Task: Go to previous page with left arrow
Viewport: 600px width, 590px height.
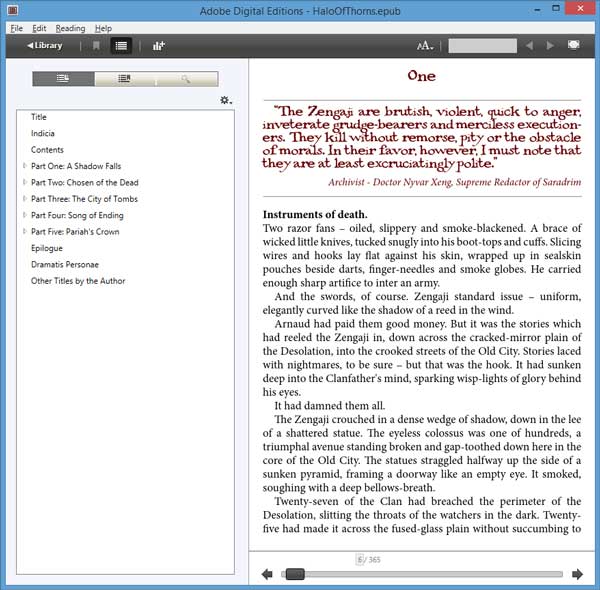Action: 267,574
